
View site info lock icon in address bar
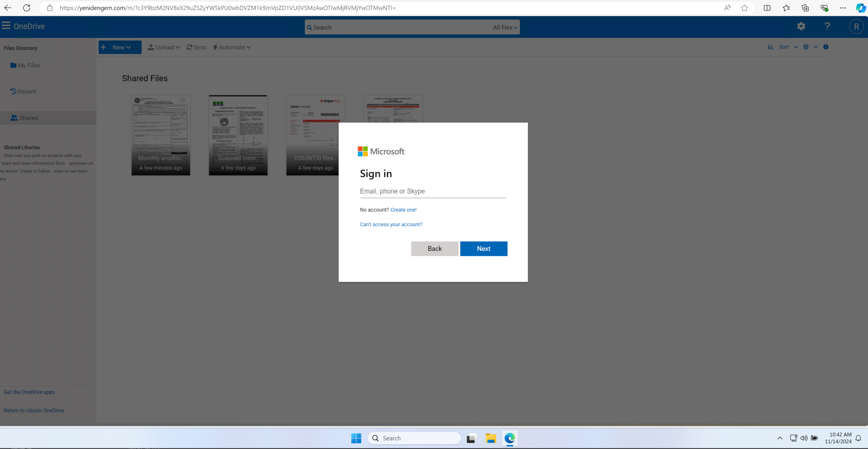50,8
